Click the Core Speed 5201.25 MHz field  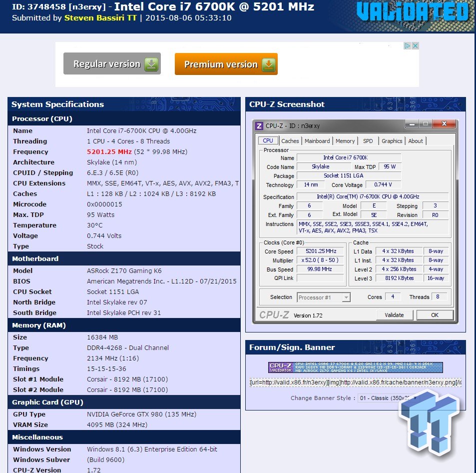point(320,251)
